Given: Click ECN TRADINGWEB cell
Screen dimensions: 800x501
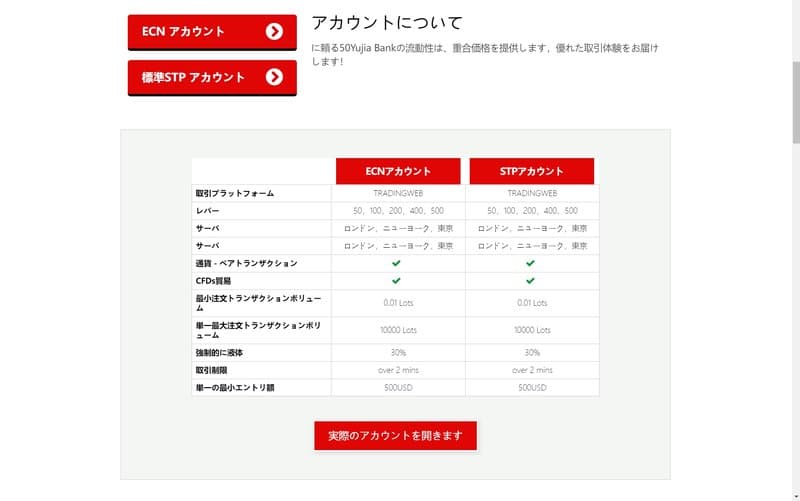Looking at the screenshot, I should pyautogui.click(x=398, y=193).
